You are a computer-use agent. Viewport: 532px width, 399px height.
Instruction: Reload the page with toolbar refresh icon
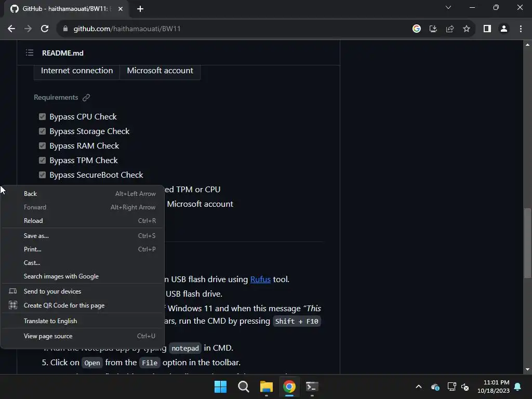45,29
